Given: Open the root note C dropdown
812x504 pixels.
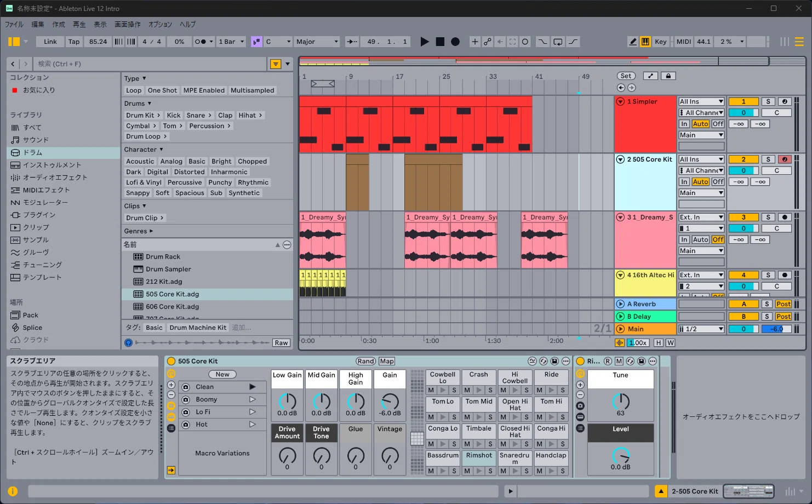Looking at the screenshot, I should point(278,42).
